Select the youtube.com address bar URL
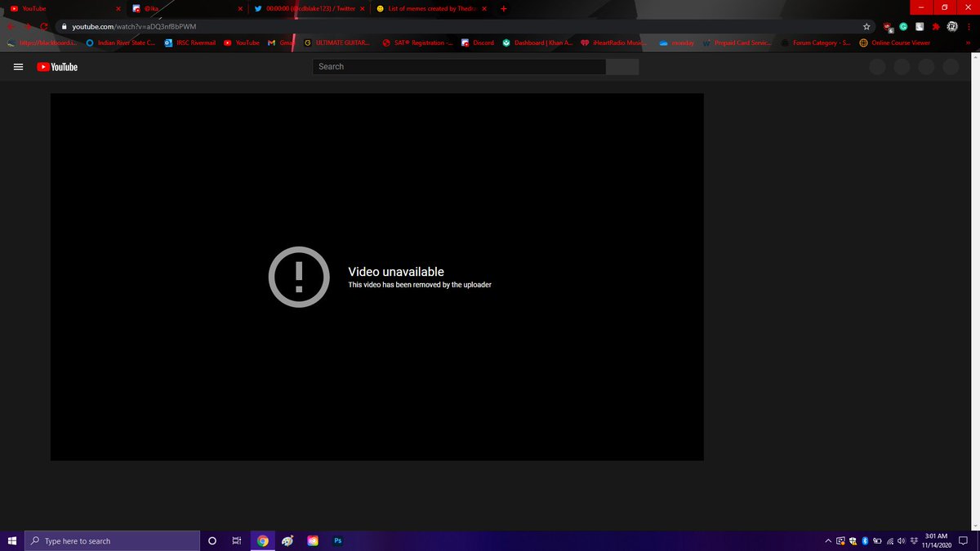This screenshot has height=551, width=980. (x=134, y=26)
